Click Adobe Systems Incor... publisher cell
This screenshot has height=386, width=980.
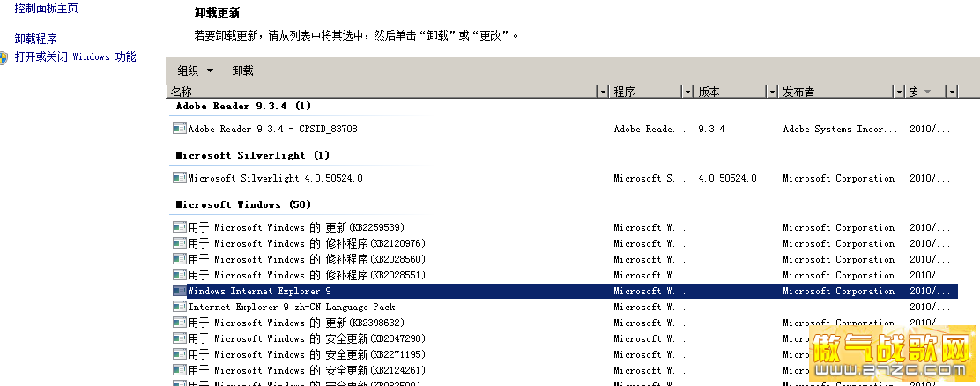839,129
